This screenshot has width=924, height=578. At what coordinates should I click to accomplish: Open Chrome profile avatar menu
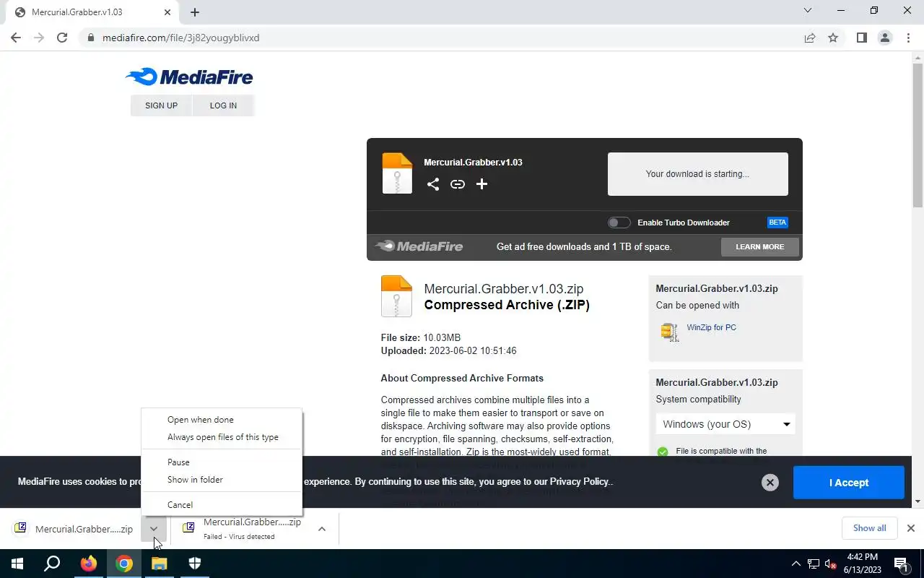884,38
